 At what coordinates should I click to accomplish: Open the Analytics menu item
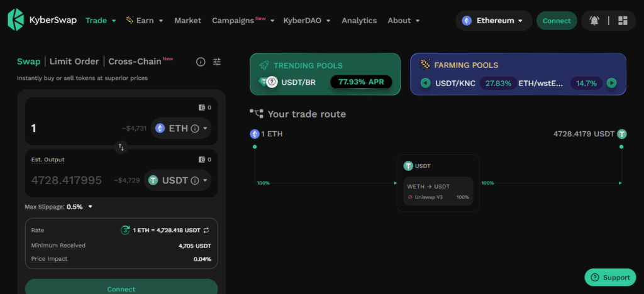click(x=359, y=21)
